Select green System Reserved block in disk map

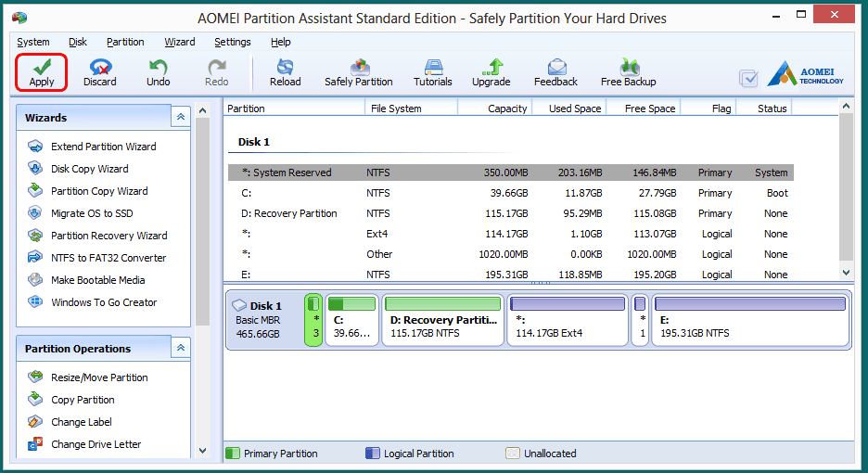point(313,320)
